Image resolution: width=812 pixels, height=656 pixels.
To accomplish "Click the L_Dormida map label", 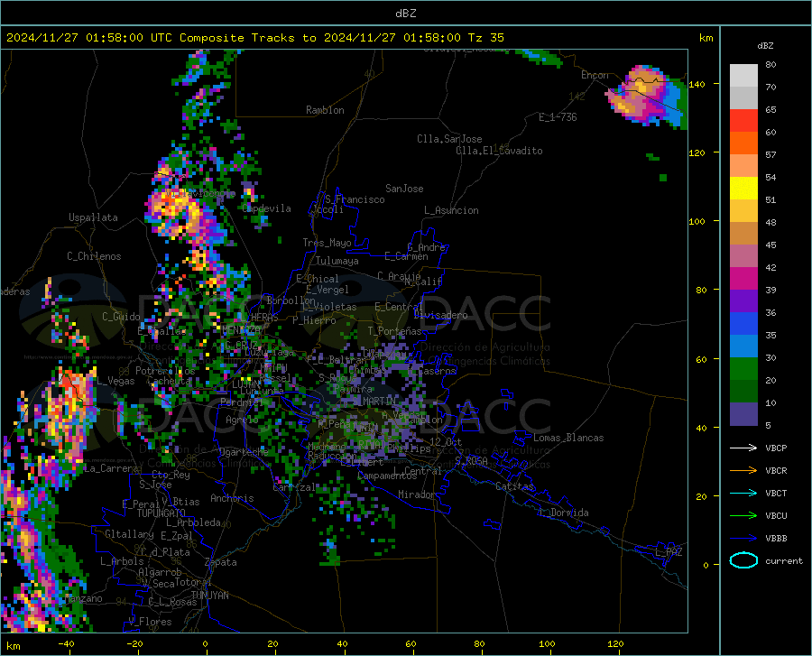I will pyautogui.click(x=563, y=513).
